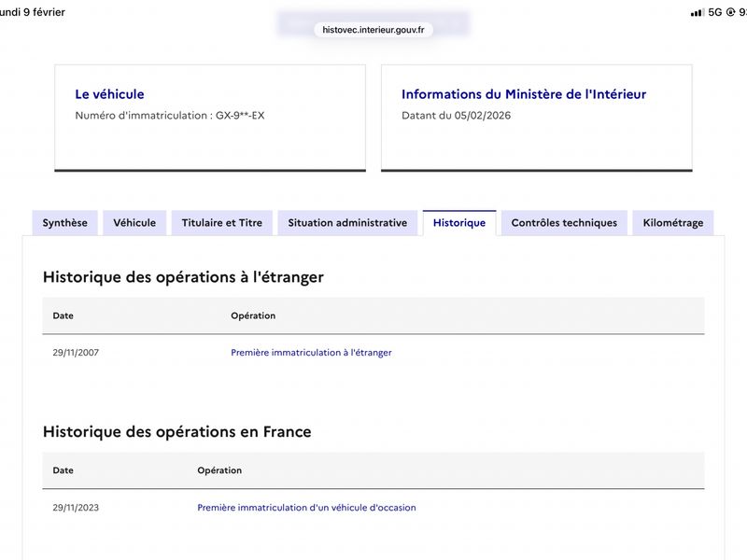Screen dimensions: 747x560
Task: Click the active Historique tab
Action: (458, 223)
